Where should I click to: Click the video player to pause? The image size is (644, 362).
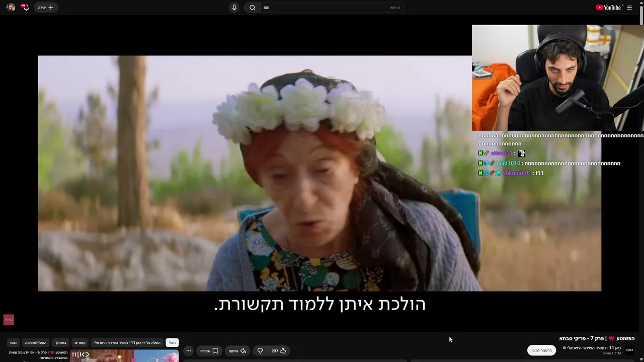click(319, 173)
